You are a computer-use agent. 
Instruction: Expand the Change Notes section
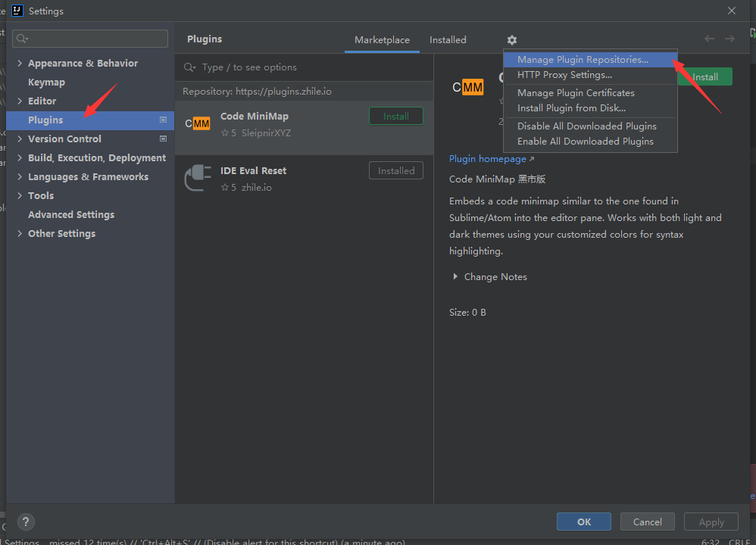tap(455, 276)
